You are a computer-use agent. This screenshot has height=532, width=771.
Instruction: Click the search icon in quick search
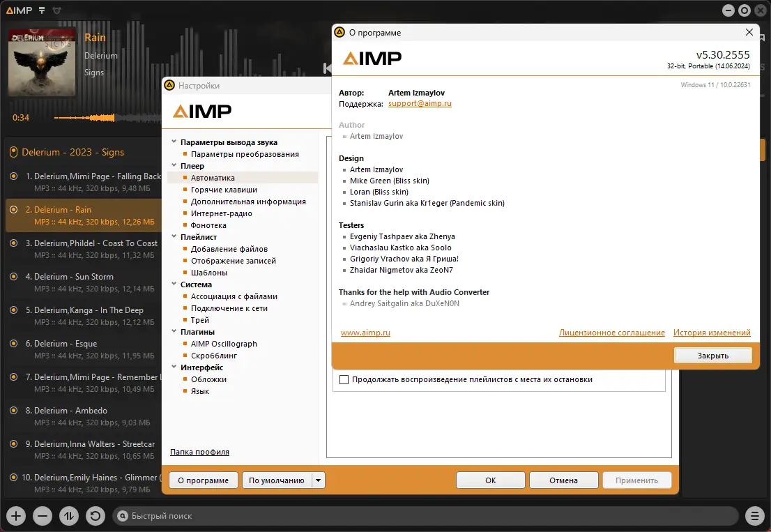pyautogui.click(x=123, y=516)
